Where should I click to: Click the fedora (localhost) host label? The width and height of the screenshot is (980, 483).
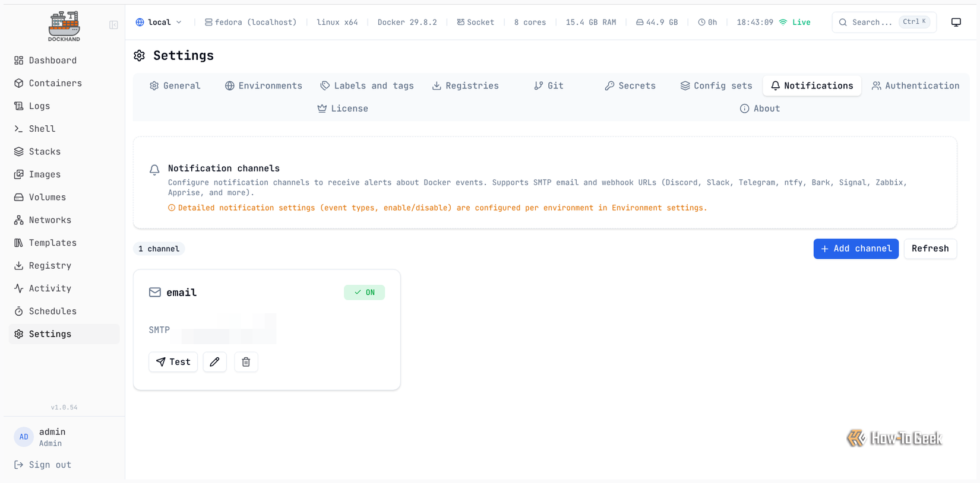tap(250, 23)
